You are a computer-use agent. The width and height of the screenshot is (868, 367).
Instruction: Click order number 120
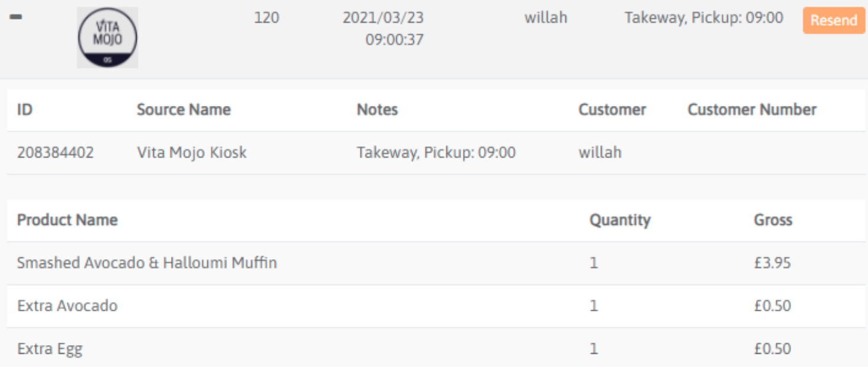click(266, 18)
